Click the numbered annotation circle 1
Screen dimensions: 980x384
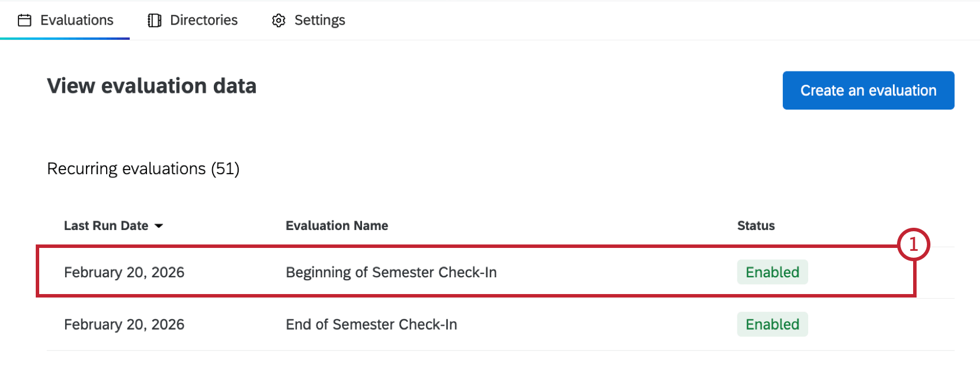(913, 244)
